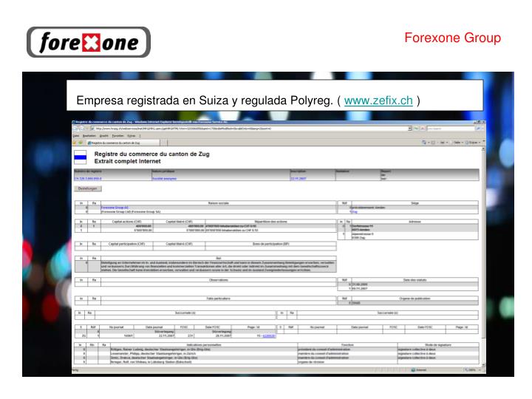Click the Internet Explorer search box

(x=451, y=129)
